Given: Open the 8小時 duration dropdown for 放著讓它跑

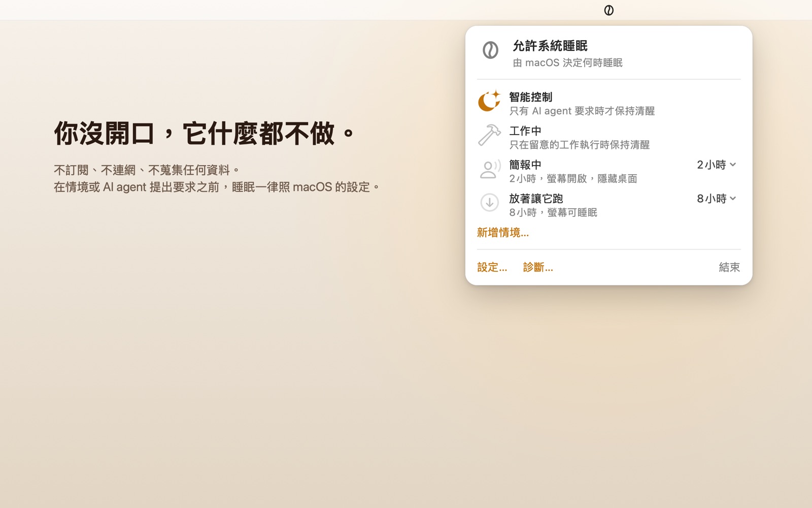Looking at the screenshot, I should point(716,199).
